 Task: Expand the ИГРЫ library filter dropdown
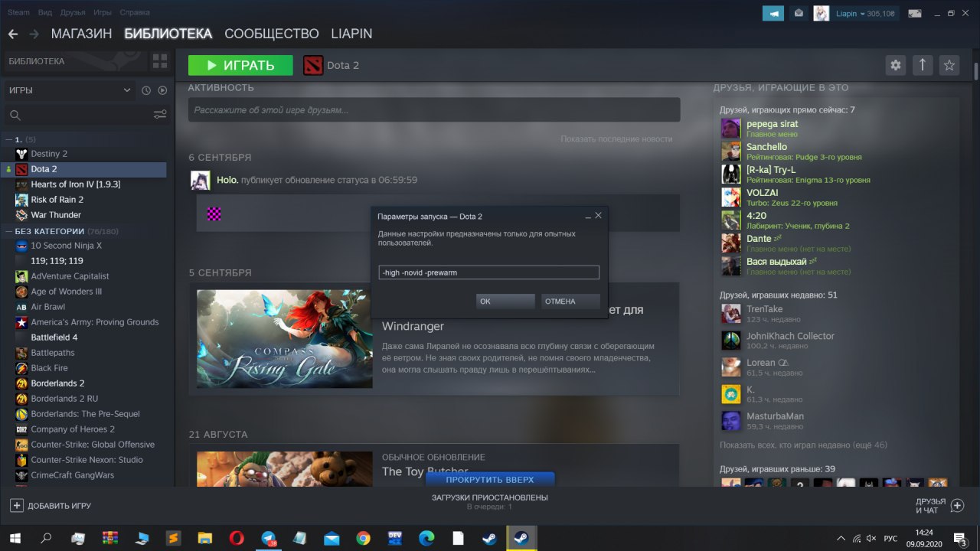pos(70,90)
